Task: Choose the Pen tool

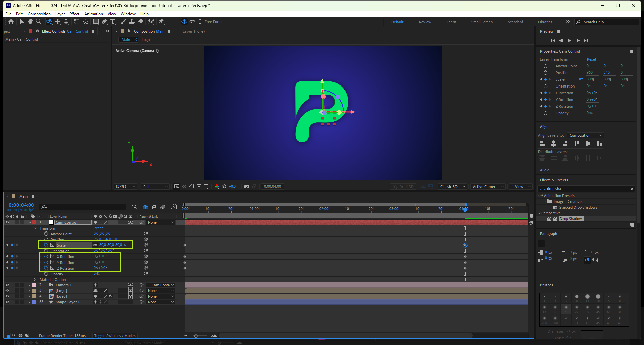Action: [104, 22]
